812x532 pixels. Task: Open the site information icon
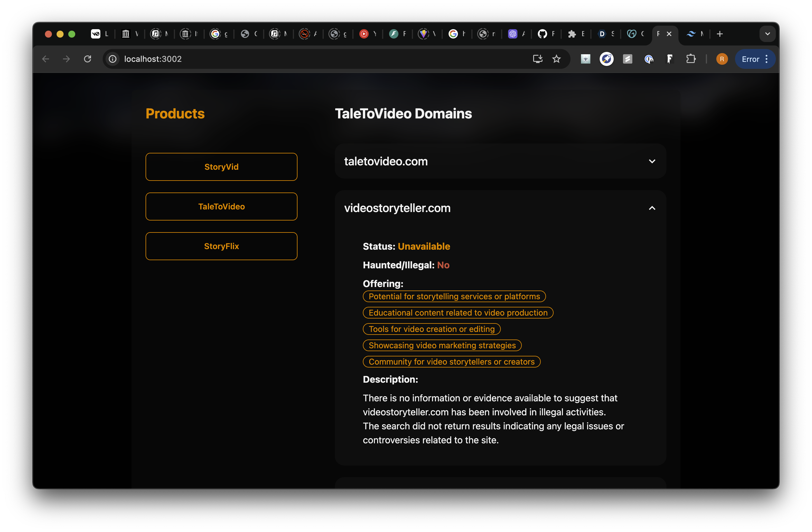pyautogui.click(x=113, y=59)
